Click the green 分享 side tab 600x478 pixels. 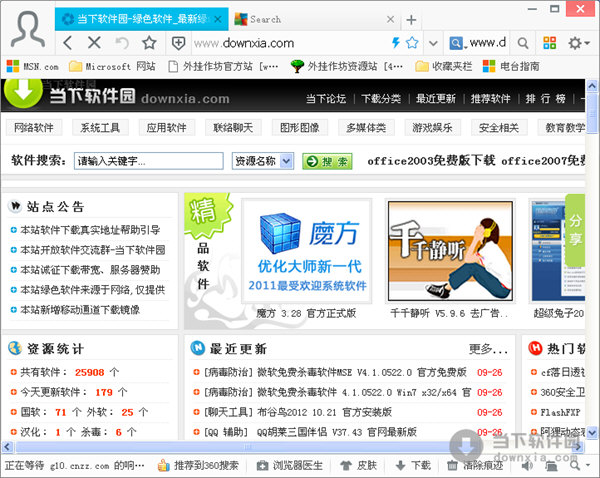point(575,230)
